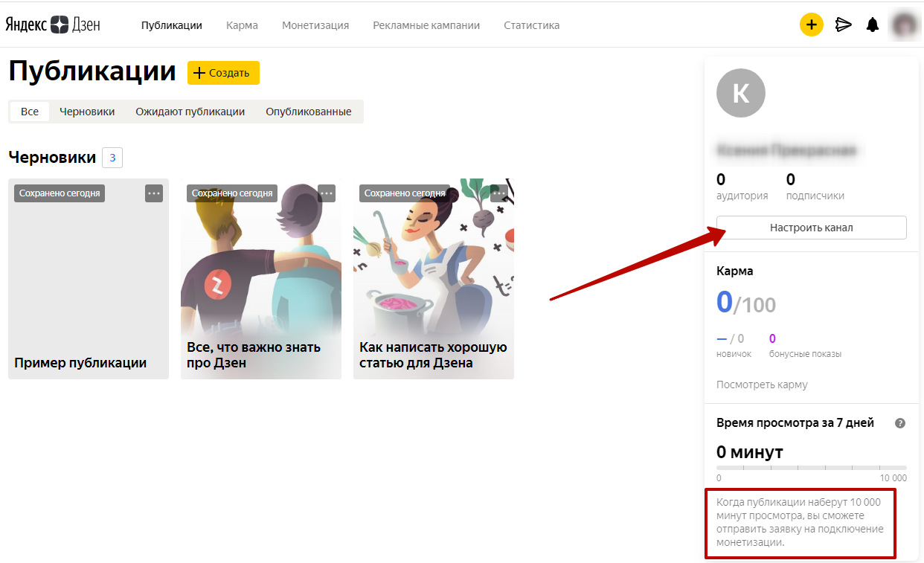The height and width of the screenshot is (563, 924).
Task: Click the gray 'K' channel avatar
Action: [x=741, y=93]
